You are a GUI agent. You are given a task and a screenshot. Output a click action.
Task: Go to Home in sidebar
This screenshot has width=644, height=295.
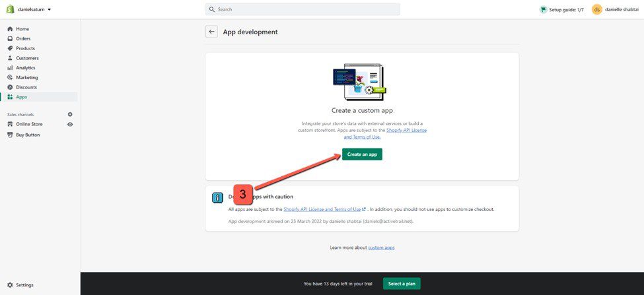22,29
